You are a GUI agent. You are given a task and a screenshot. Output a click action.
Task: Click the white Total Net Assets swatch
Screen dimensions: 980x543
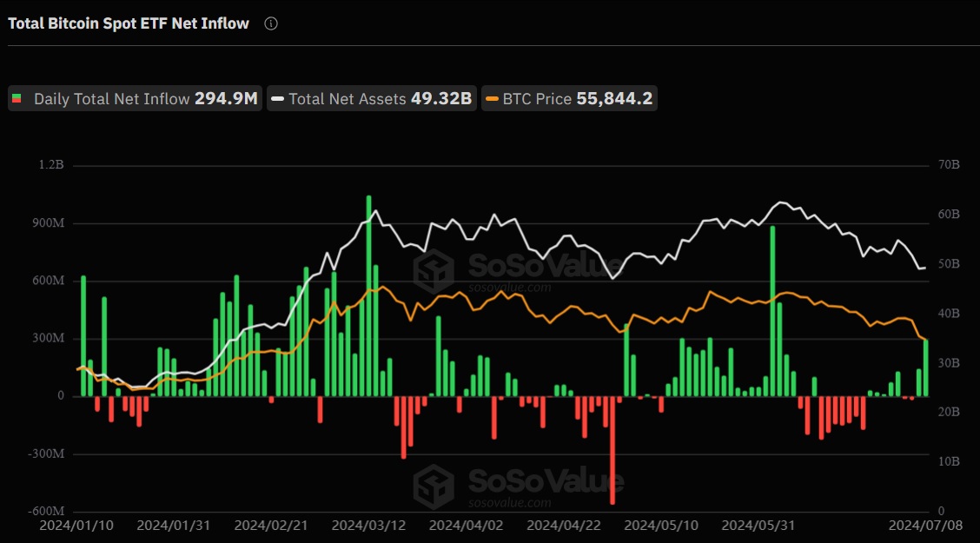tap(277, 99)
